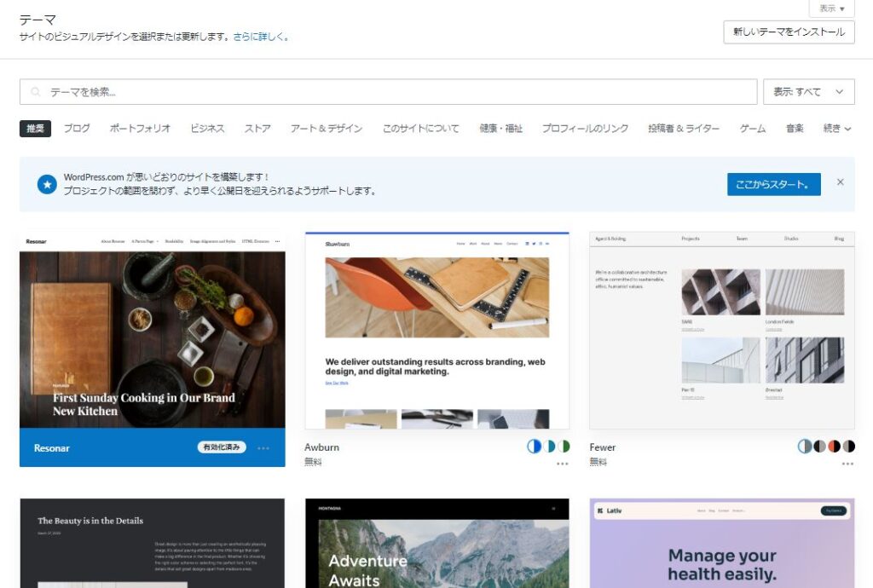Select Awburn's green style variation swatch
Image resolution: width=873 pixels, height=588 pixels.
pos(563,447)
